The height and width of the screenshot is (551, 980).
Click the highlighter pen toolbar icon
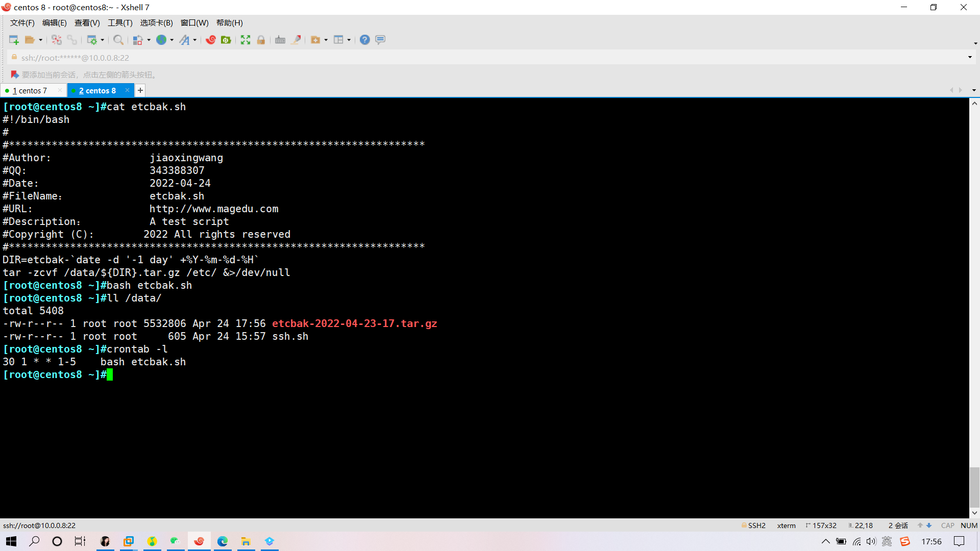point(296,40)
